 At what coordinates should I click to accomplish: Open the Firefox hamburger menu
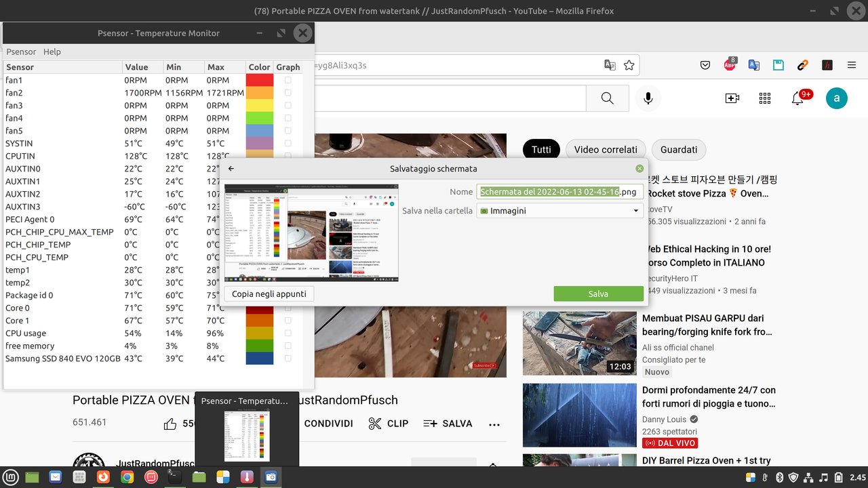coord(852,65)
